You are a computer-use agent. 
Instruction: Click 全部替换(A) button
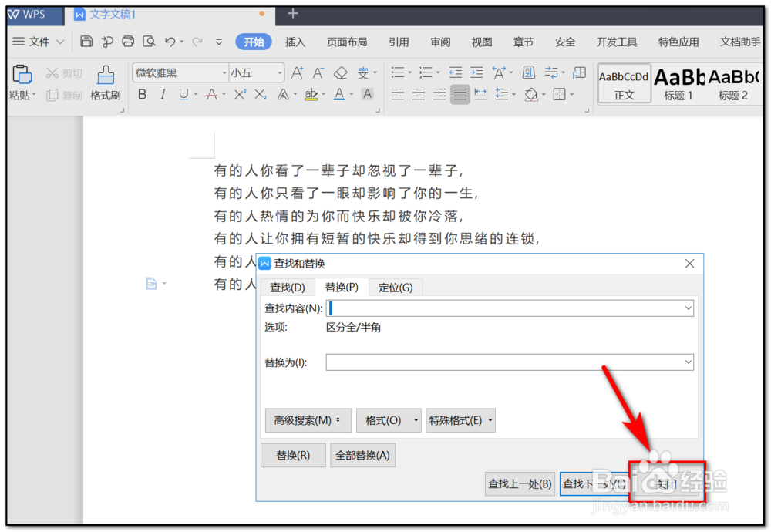[x=363, y=456]
